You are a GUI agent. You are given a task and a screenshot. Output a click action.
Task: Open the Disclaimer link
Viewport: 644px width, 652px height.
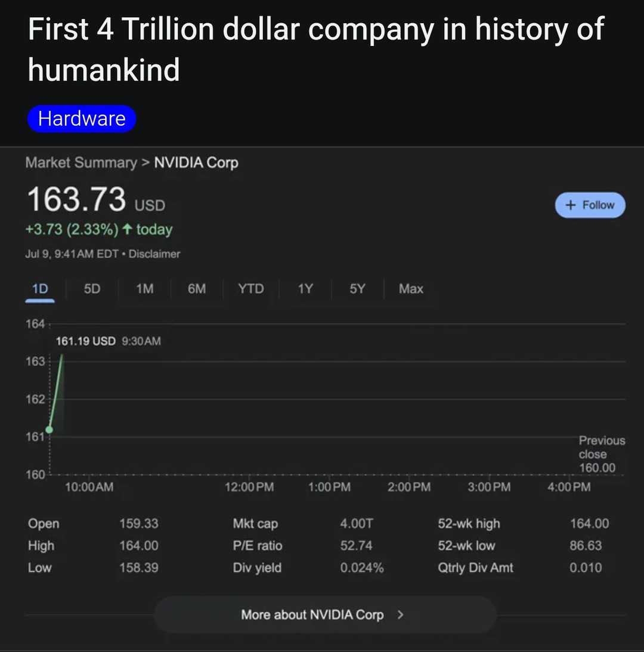[x=154, y=254]
